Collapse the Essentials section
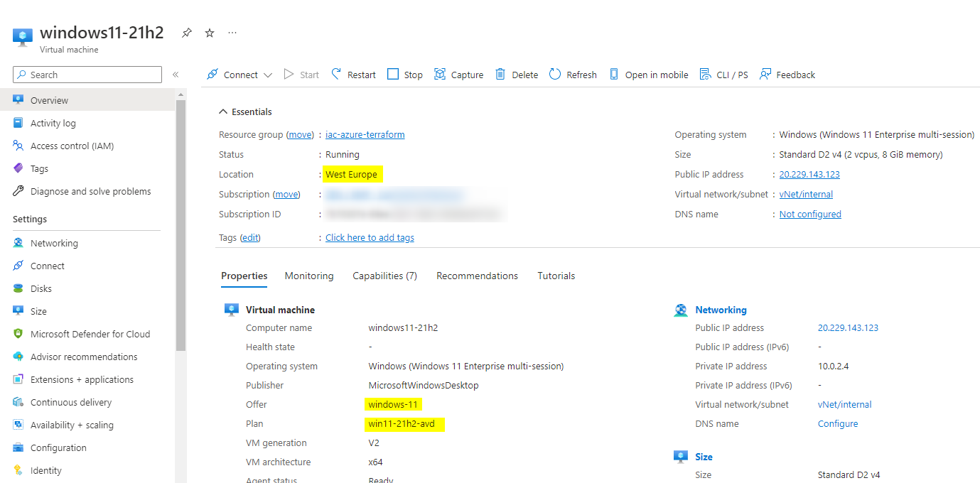 point(245,112)
